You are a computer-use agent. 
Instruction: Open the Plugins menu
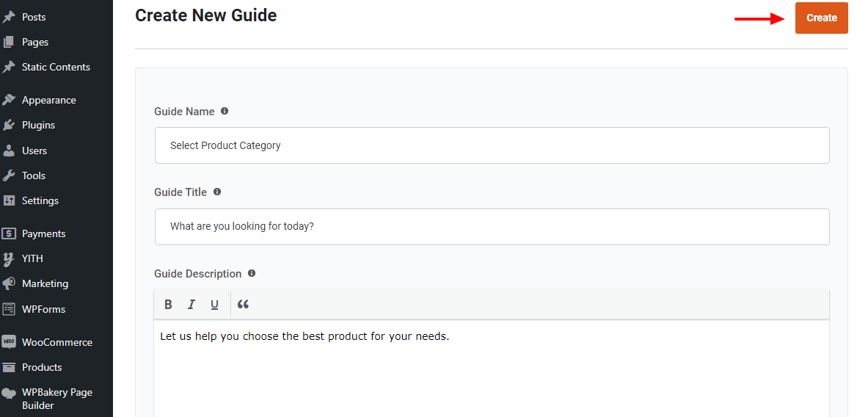pyautogui.click(x=38, y=125)
